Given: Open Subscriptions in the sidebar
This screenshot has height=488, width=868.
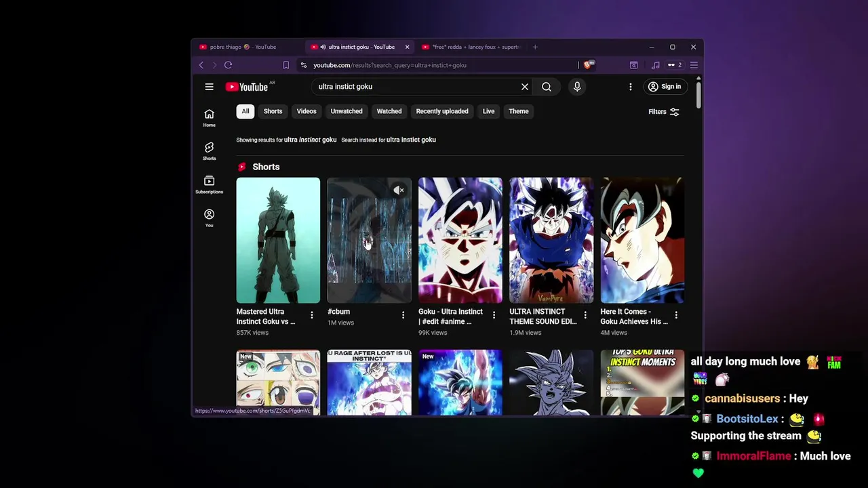Looking at the screenshot, I should (209, 184).
